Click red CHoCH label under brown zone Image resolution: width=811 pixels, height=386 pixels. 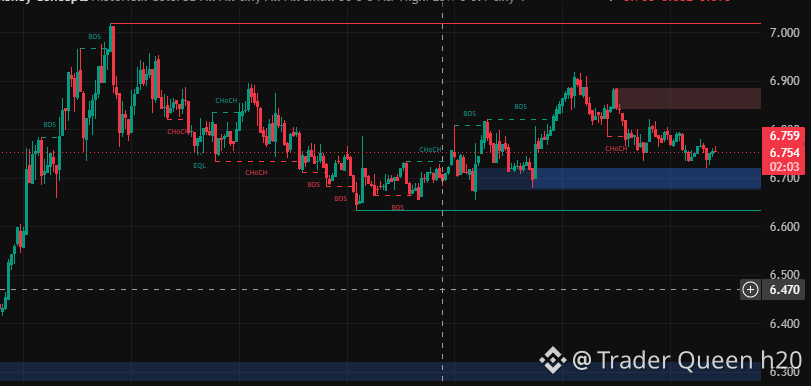tap(616, 149)
